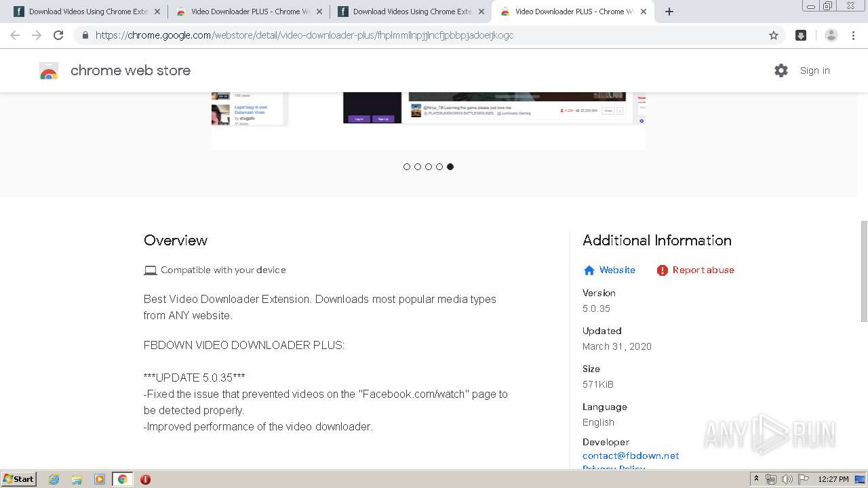Click the taskbar clock showing 12:27 PM
The width and height of the screenshot is (868, 488).
tap(833, 479)
